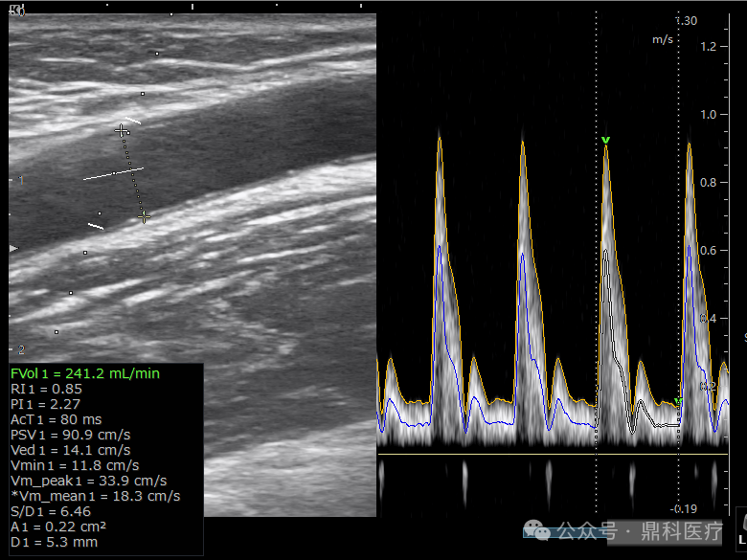Select the Ved 1 = 14.1 cm/s value
Viewport: 747px width, 560px height.
pyautogui.click(x=71, y=450)
